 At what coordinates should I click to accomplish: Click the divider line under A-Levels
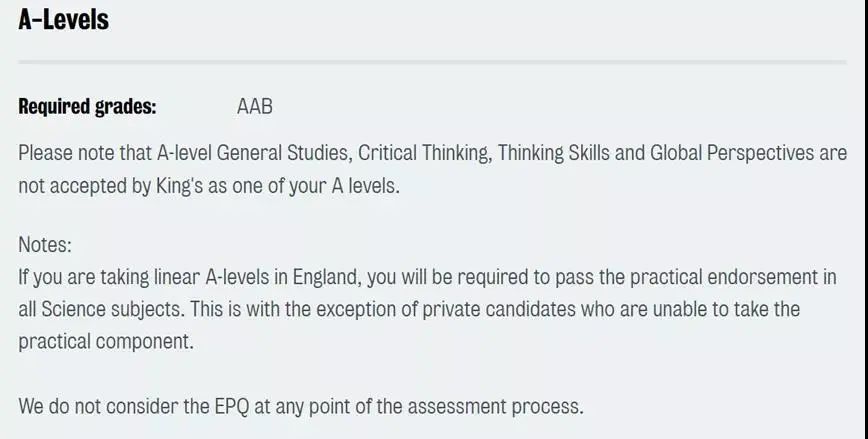[432, 62]
